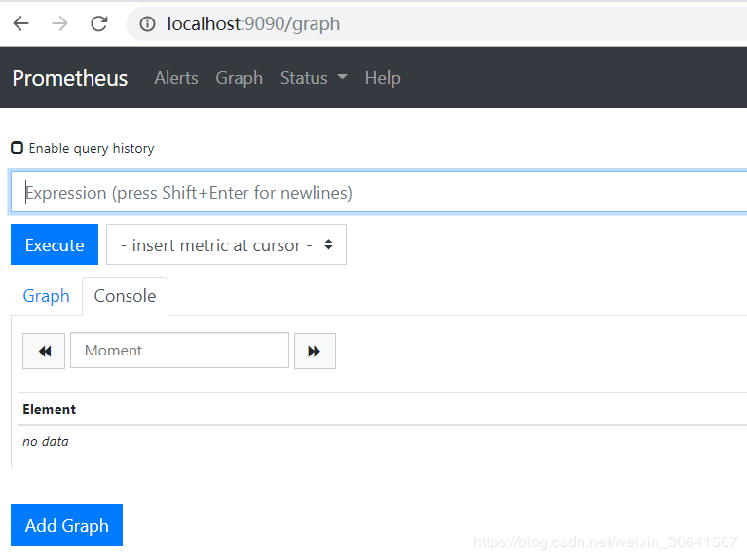This screenshot has height=560, width=747.
Task: Click the browser back arrow
Action: pos(20,23)
